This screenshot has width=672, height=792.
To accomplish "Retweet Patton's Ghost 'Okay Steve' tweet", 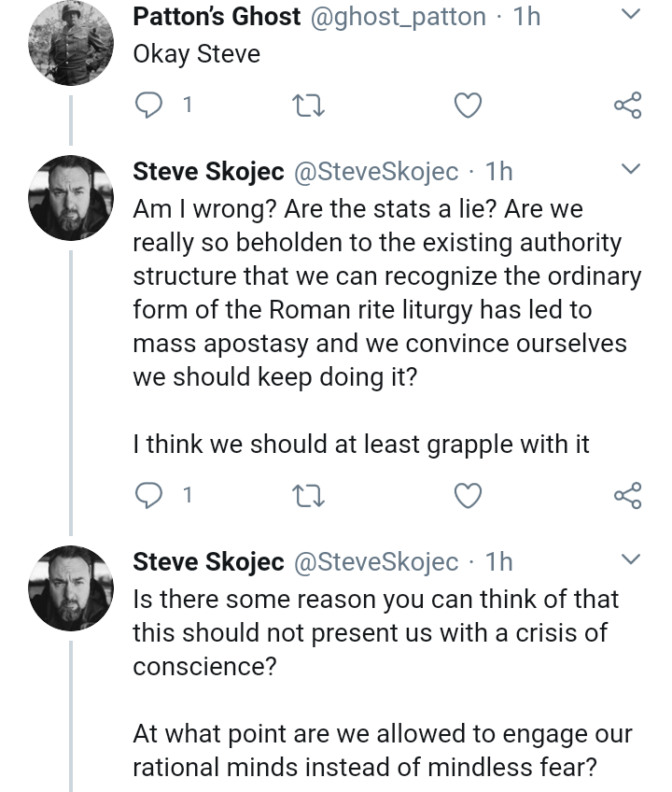I will 309,106.
